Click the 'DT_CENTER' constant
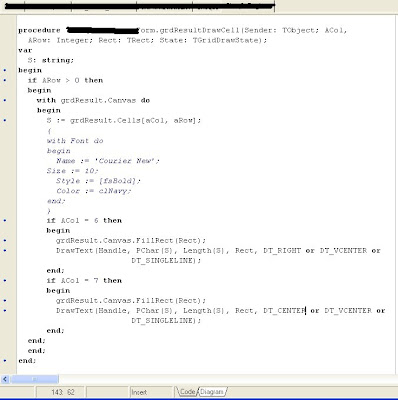 coord(284,310)
